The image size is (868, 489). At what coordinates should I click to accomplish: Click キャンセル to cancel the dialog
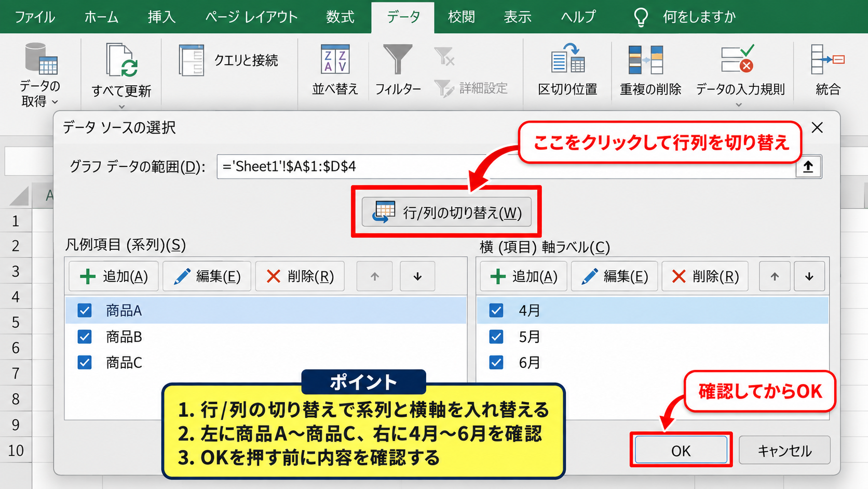click(x=784, y=450)
